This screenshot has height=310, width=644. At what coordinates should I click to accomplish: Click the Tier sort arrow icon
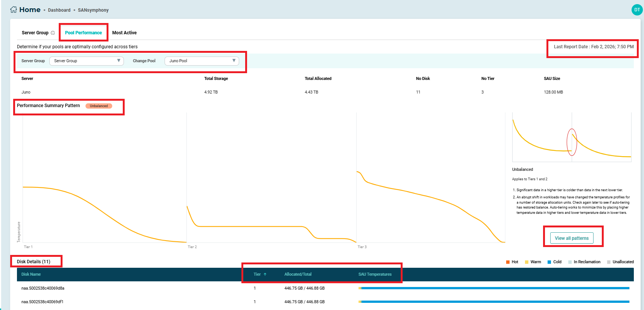pyautogui.click(x=265, y=275)
